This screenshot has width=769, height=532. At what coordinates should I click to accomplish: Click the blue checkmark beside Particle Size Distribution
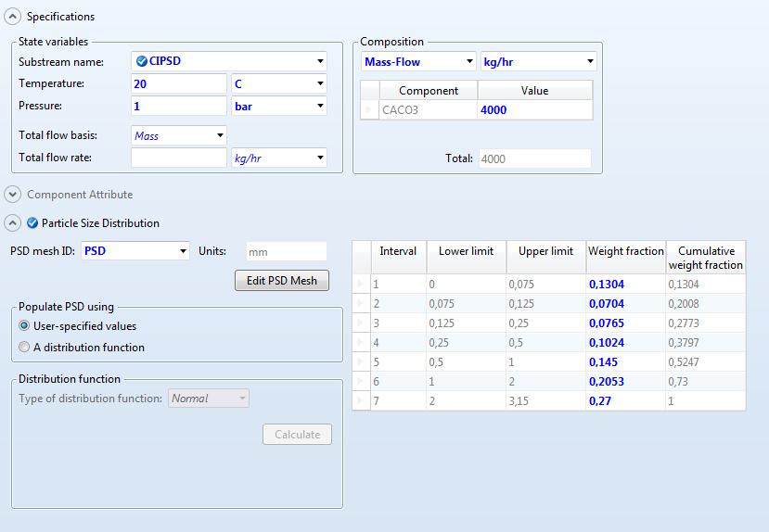(32, 223)
